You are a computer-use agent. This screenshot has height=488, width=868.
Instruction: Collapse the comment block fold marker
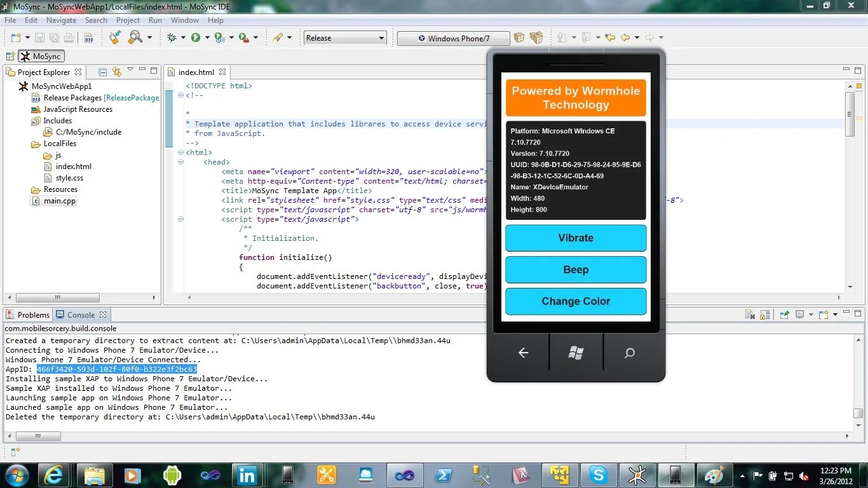click(181, 95)
